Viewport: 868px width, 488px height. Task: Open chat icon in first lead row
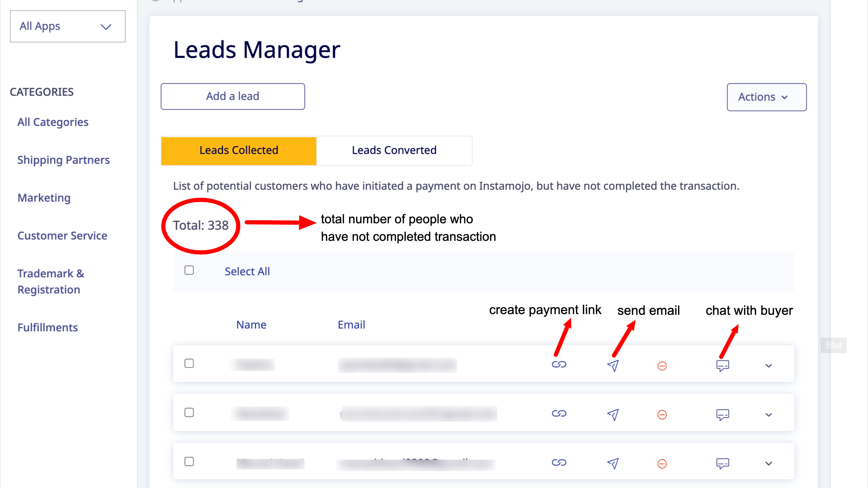coord(723,366)
